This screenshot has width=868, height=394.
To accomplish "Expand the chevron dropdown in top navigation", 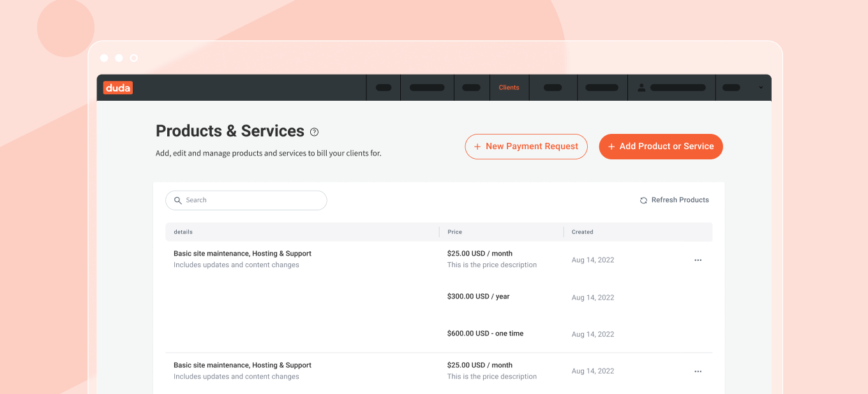I will 760,88.
